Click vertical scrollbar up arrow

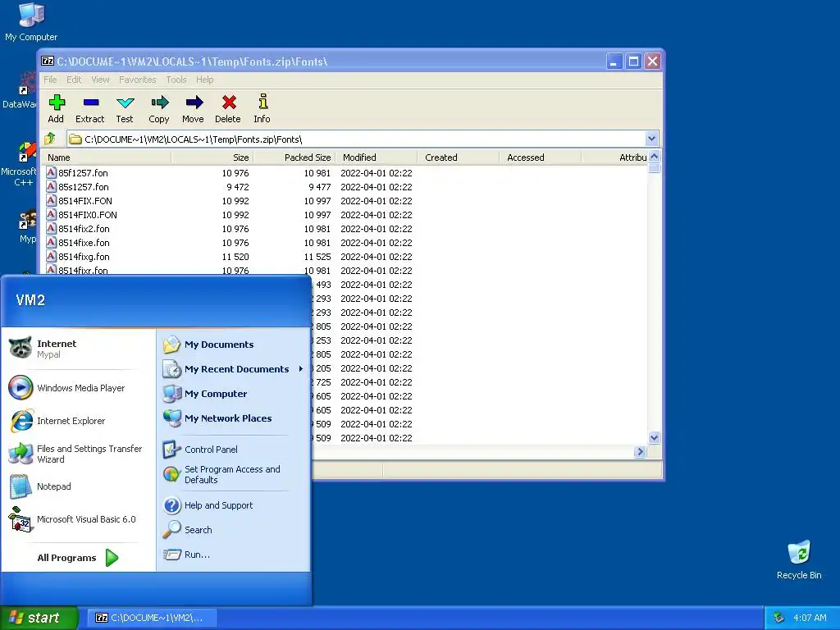tap(654, 157)
